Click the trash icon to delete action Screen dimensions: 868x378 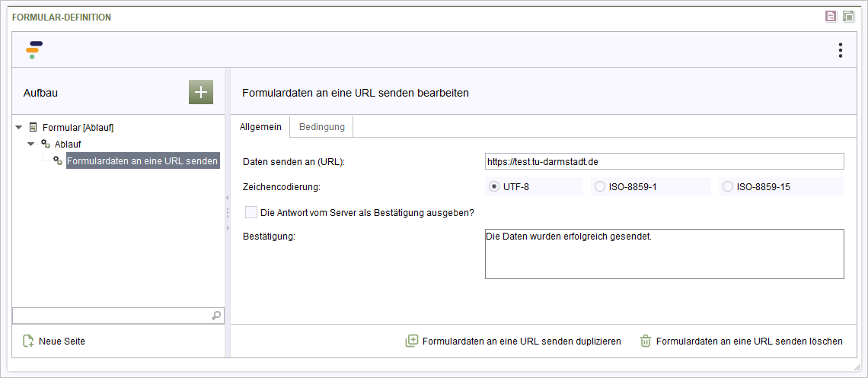646,341
